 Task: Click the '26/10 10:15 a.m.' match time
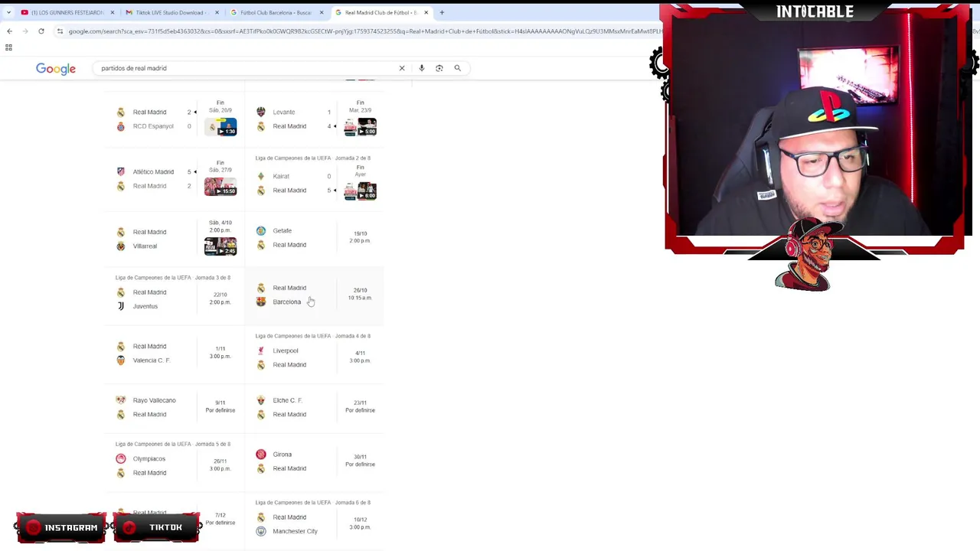[360, 294]
